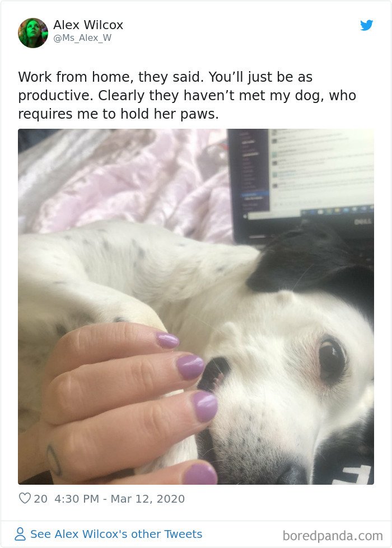Open the tweet timestamp 4:30 PM - Mar 12, 2020

coord(120,498)
